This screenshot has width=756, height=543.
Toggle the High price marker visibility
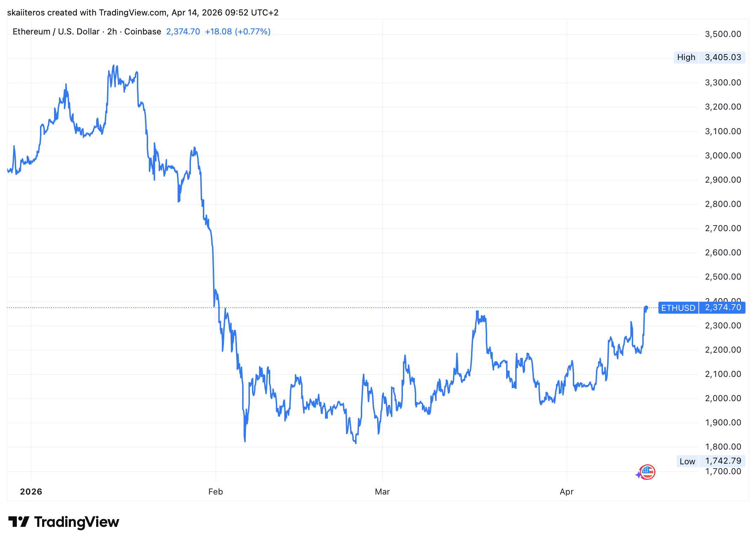686,57
